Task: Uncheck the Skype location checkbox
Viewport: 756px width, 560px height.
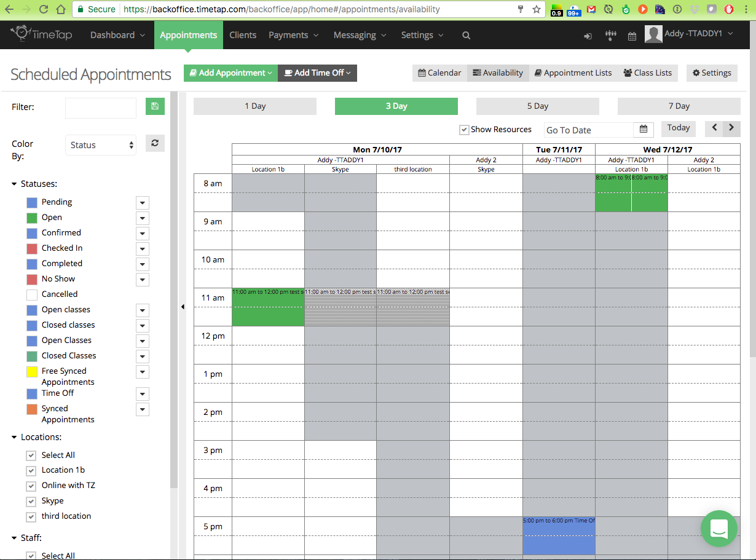Action: click(x=31, y=502)
